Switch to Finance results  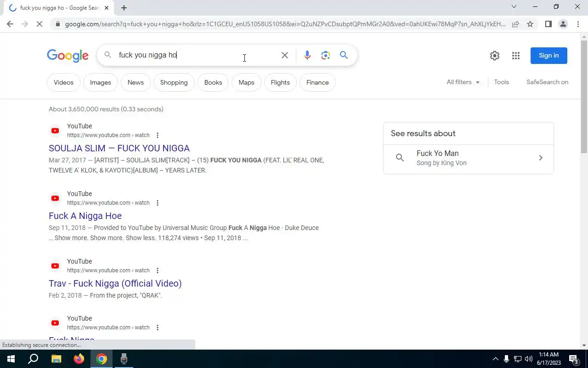[x=317, y=83]
